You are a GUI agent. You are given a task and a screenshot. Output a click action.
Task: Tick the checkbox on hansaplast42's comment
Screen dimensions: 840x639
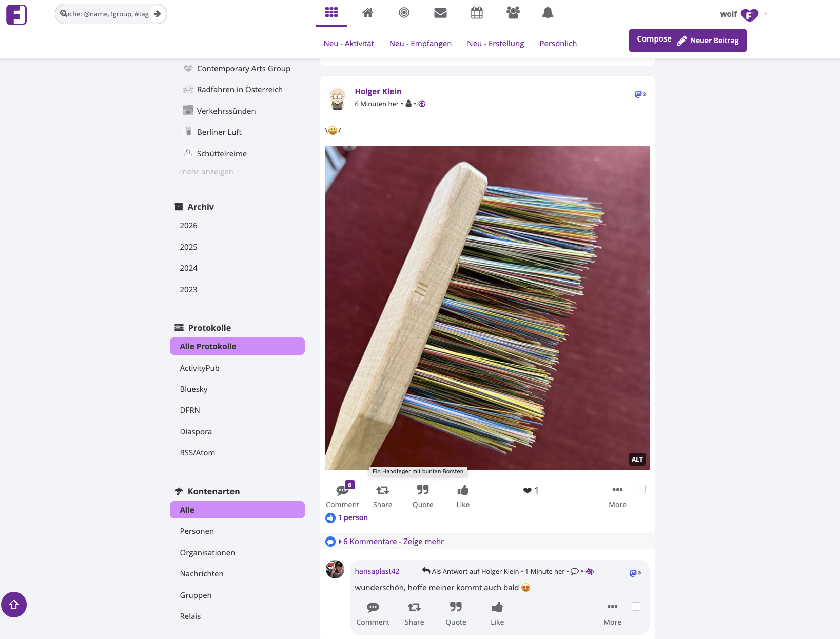636,607
